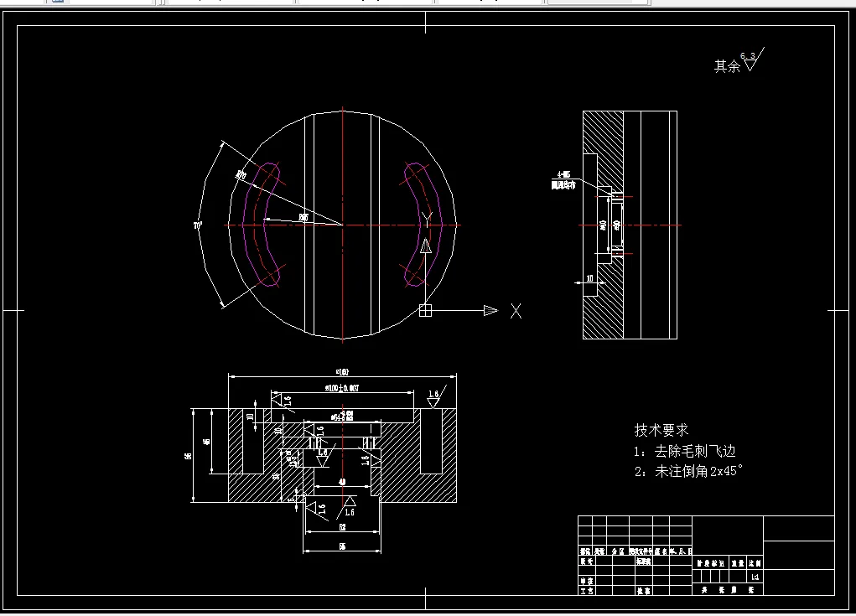Image resolution: width=856 pixels, height=616 pixels.
Task: Click the UCS origin square beside the X arrow
Action: [x=425, y=310]
